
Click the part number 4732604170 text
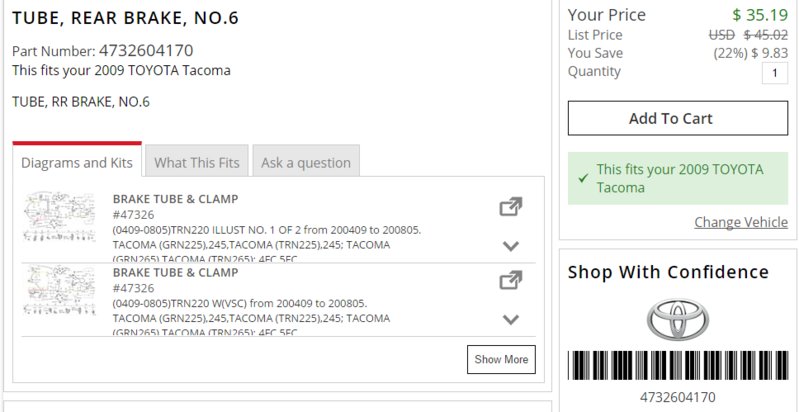click(x=146, y=51)
